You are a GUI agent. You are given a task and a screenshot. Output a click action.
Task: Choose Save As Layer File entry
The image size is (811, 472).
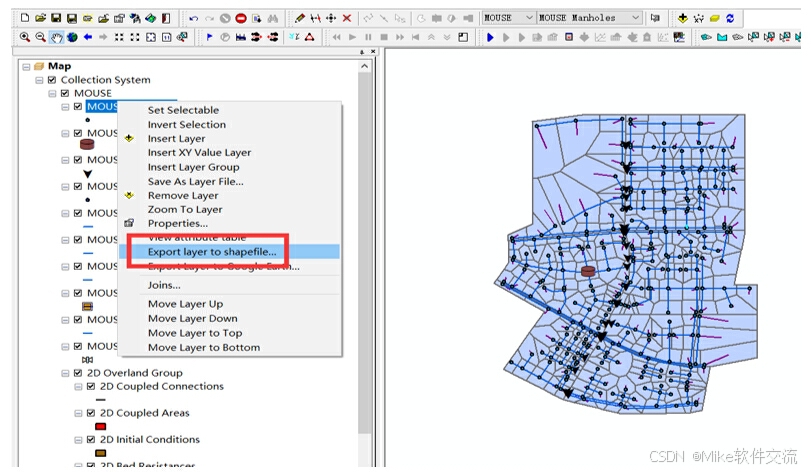coord(196,181)
